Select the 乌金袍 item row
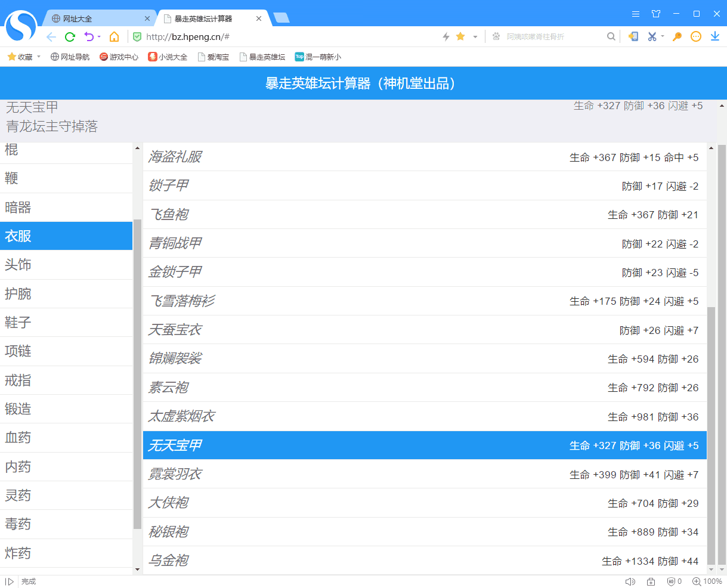 [425, 561]
